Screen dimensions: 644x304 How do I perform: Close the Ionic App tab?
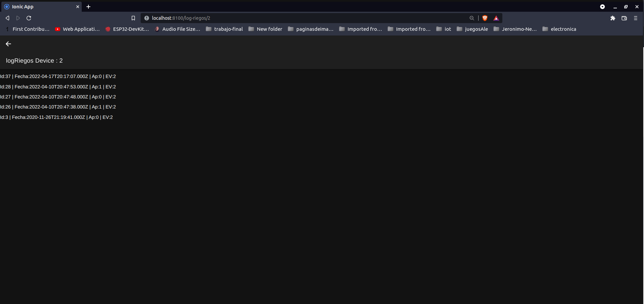click(x=78, y=7)
